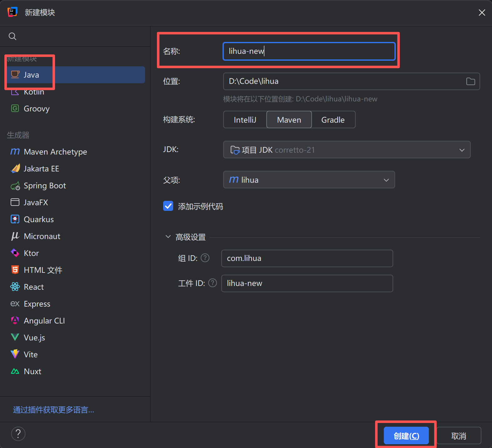Click the search magnifier icon

coord(13,36)
